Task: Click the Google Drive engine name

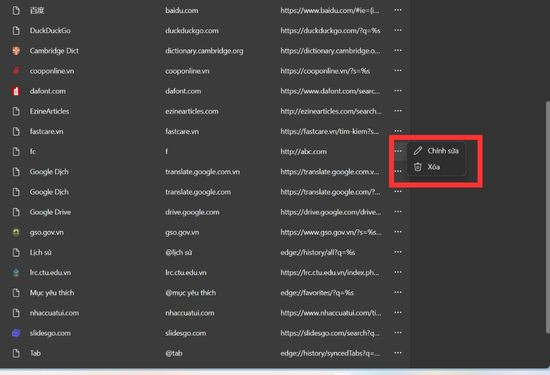Action: tap(50, 212)
